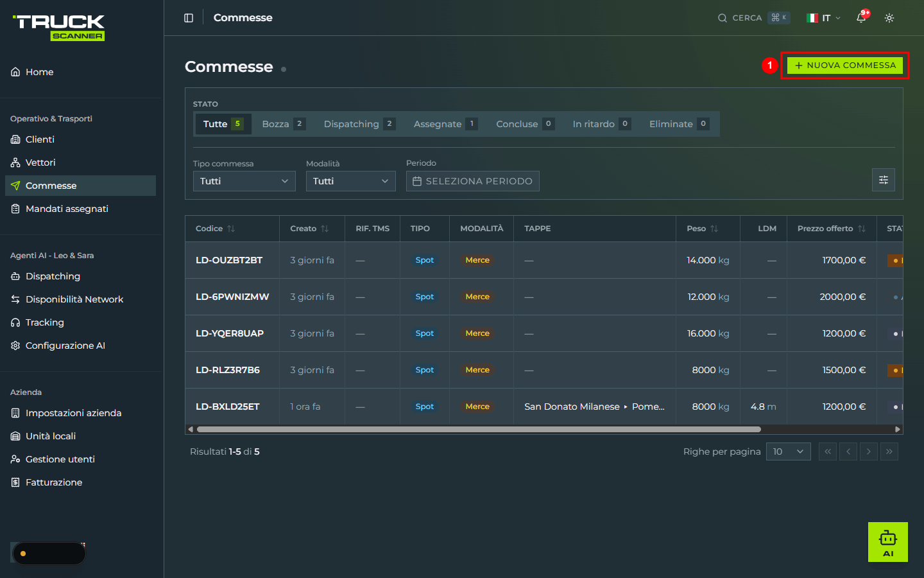The image size is (924, 578).
Task: Sort by Creato column
Action: pyautogui.click(x=309, y=229)
